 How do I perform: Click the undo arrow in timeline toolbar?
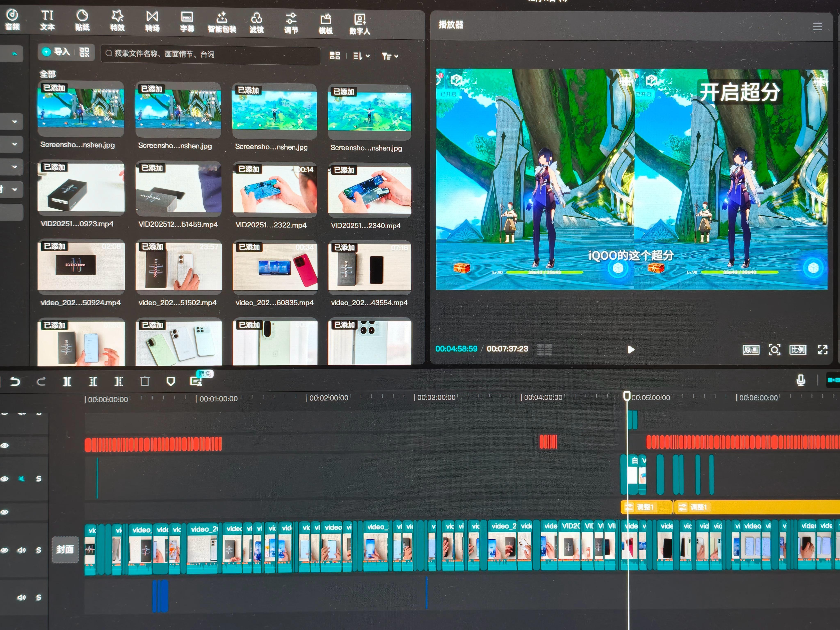pyautogui.click(x=15, y=381)
